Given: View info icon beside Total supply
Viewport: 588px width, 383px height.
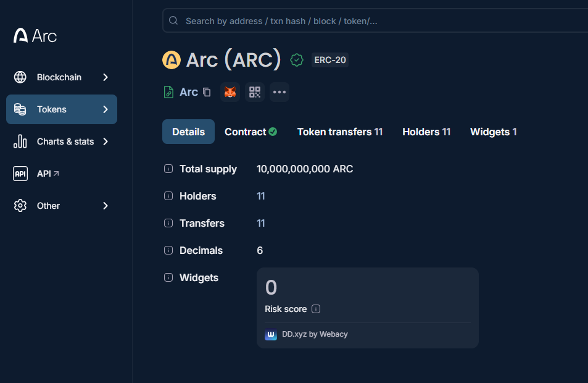Looking at the screenshot, I should (168, 169).
